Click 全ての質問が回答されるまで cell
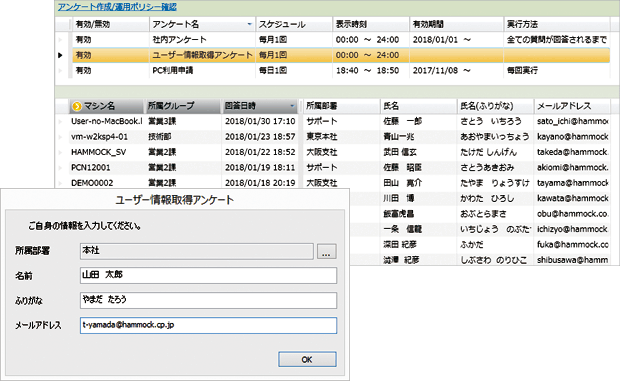620x381 pixels. [557, 40]
